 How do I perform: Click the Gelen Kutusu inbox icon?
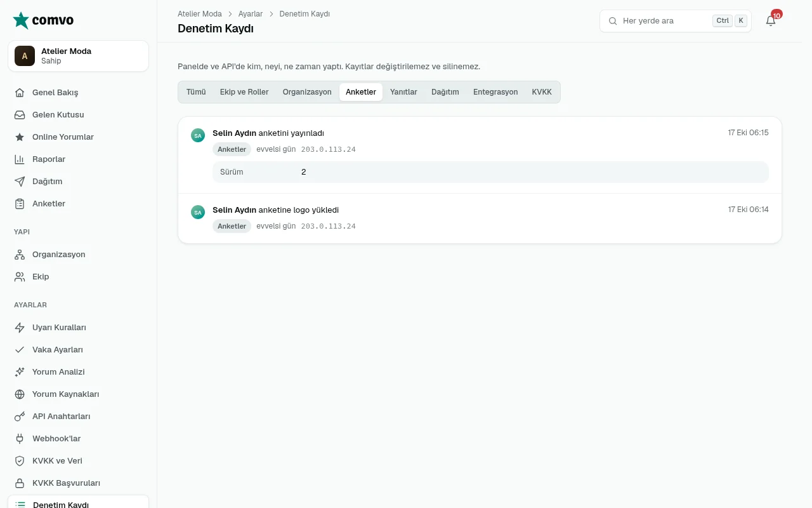[20, 115]
